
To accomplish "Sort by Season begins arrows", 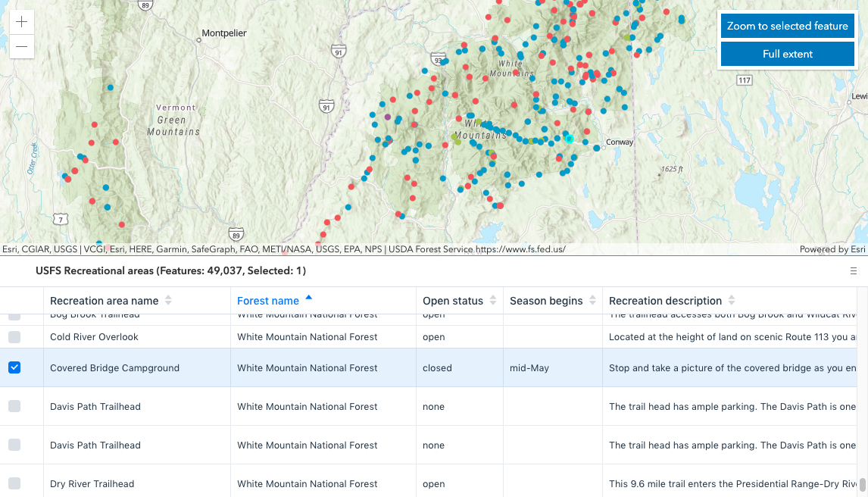I will click(592, 301).
